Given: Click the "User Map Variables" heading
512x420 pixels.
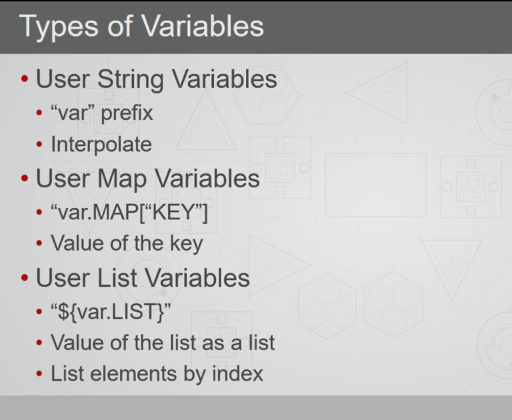Looking at the screenshot, I should [x=147, y=179].
